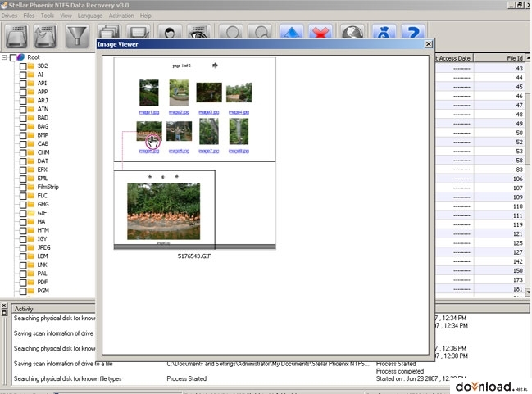Select the file row with File Id 43

tap(480, 69)
